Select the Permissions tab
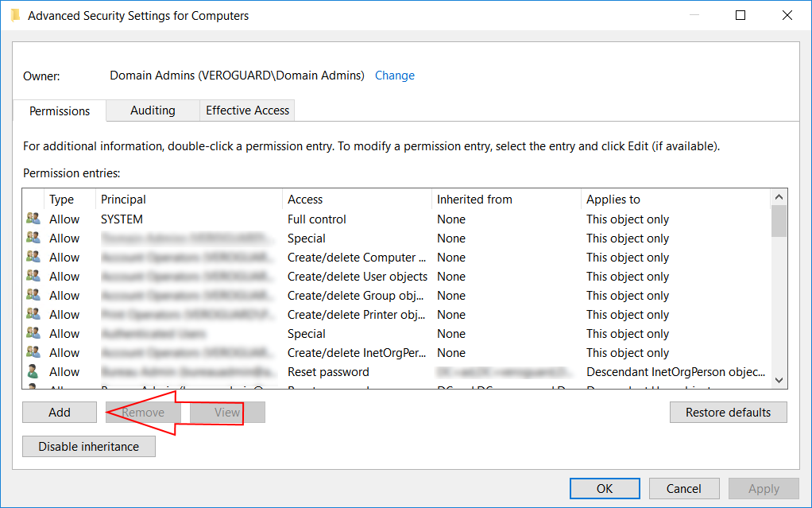 [x=60, y=111]
